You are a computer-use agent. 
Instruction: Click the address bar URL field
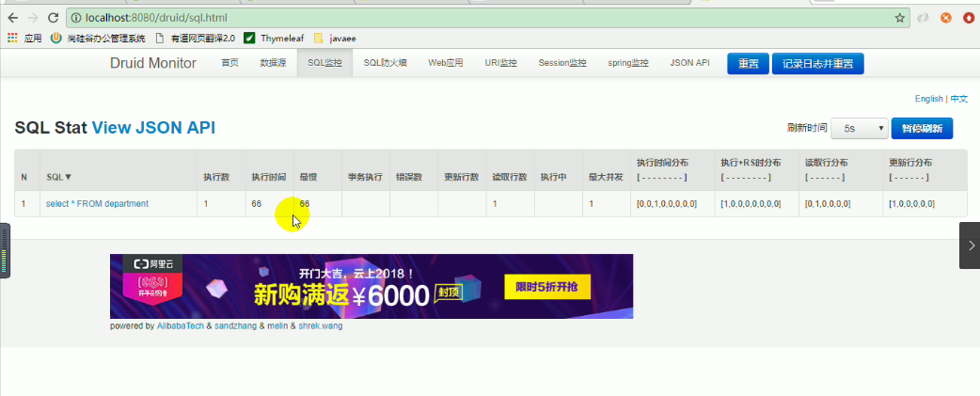[x=487, y=18]
